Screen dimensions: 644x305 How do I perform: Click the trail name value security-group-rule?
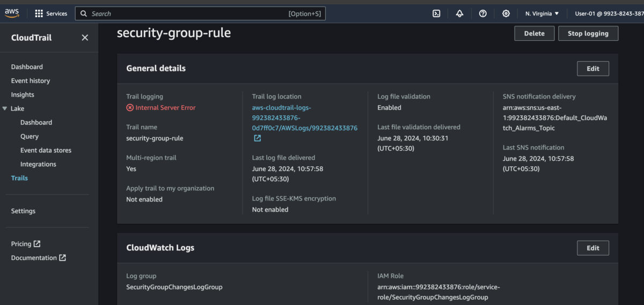coord(155,138)
